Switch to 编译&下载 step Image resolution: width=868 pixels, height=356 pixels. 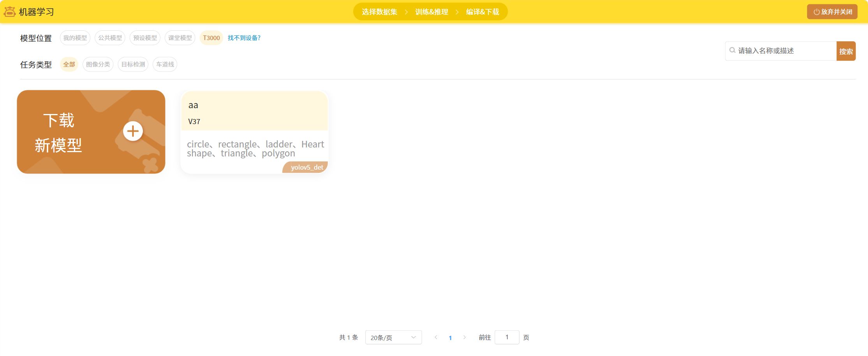482,12
